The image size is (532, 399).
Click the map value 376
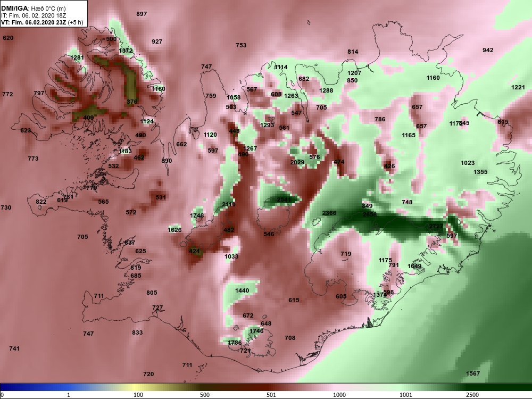(x=132, y=102)
